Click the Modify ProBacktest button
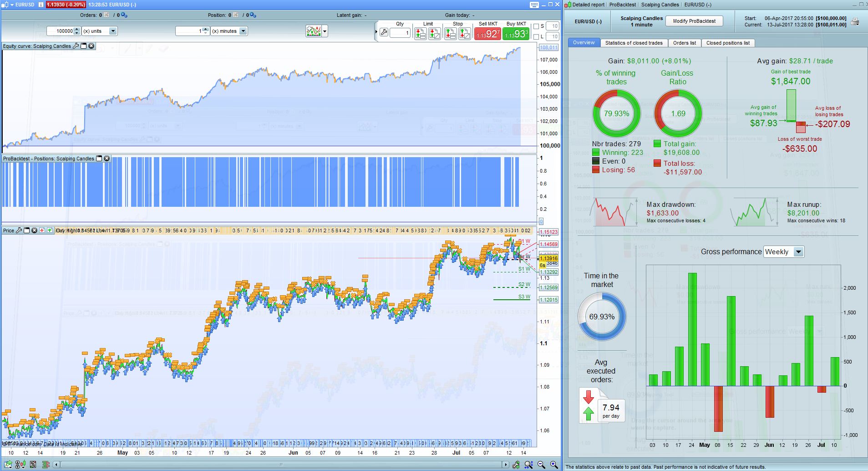The height and width of the screenshot is (471, 868). coord(695,21)
